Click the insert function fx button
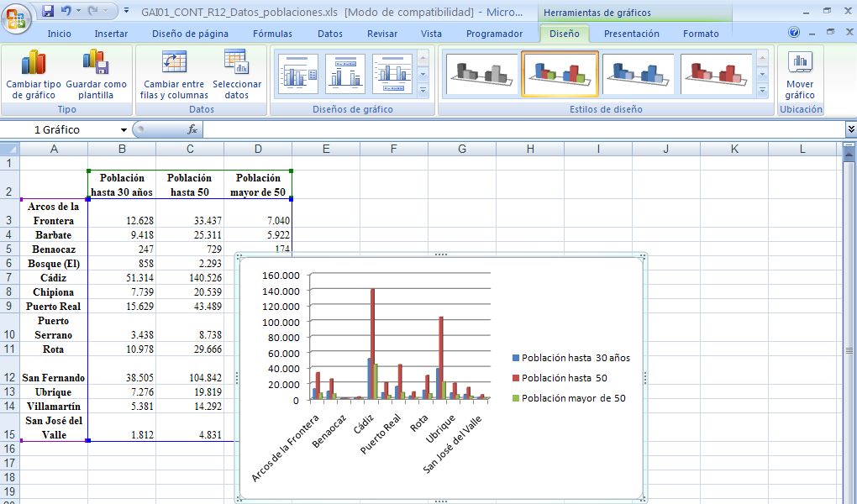 pos(192,129)
